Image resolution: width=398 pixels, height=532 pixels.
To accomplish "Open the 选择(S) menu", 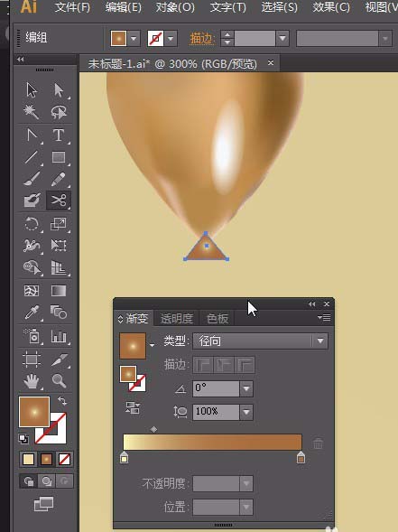I will pyautogui.click(x=279, y=7).
